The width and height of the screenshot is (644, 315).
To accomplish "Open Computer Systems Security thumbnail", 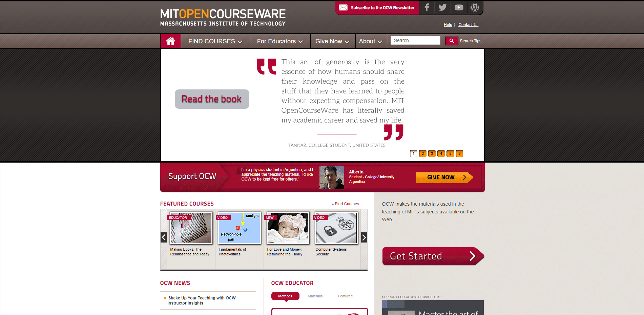I will tap(336, 228).
